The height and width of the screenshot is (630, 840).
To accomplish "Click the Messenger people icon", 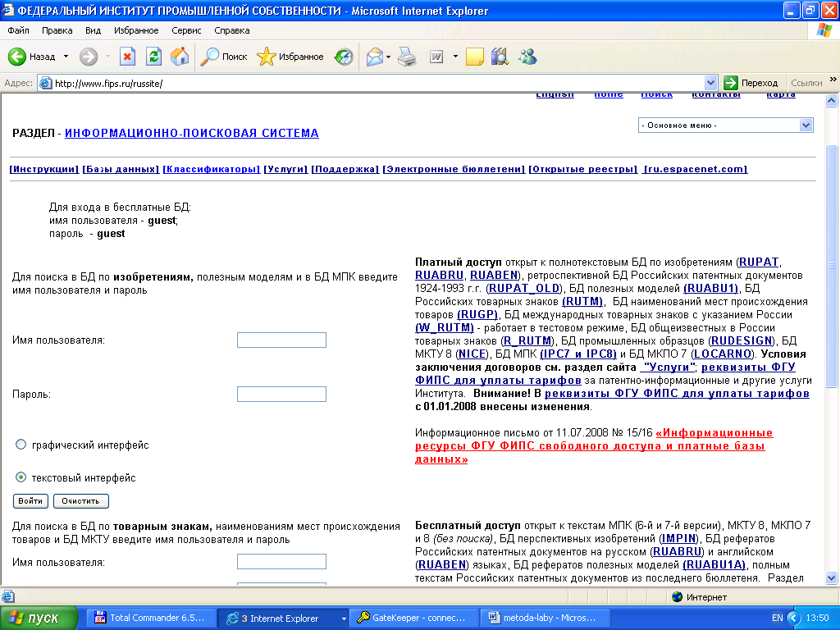I will coord(527,57).
